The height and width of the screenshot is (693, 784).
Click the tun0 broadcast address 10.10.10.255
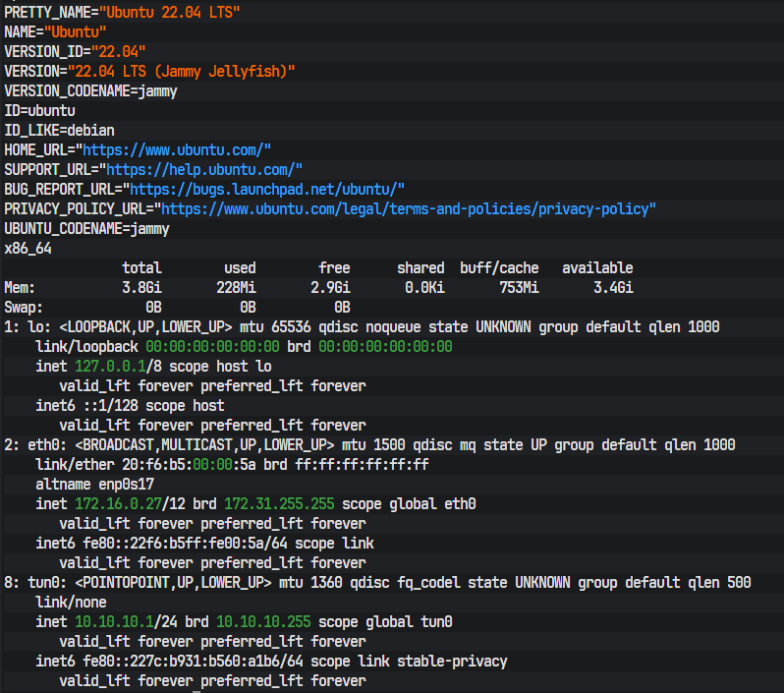point(263,622)
